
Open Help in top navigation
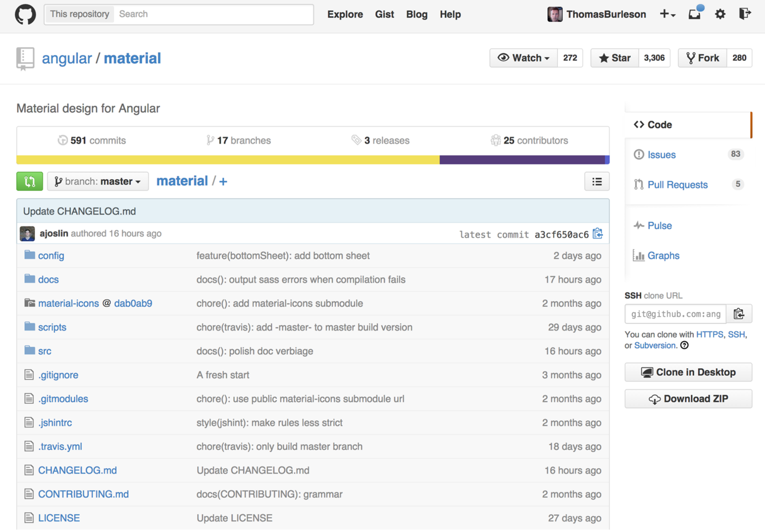(450, 14)
